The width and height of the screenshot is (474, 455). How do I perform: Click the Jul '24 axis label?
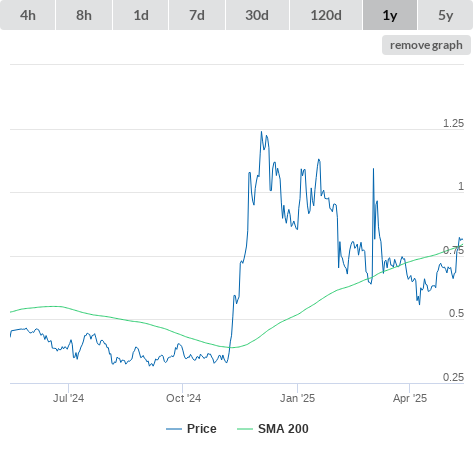68,398
